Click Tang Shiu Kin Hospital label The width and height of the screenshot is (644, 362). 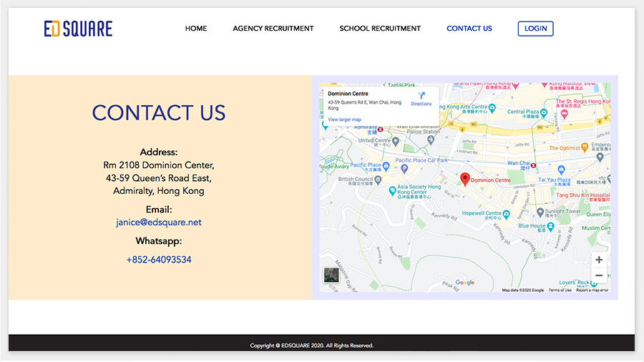coord(582,197)
